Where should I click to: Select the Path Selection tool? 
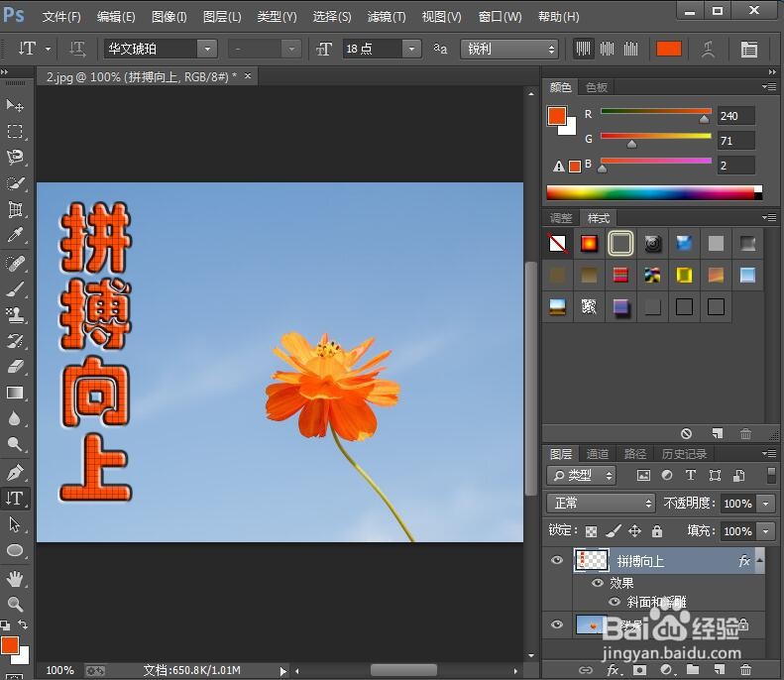tap(15, 524)
